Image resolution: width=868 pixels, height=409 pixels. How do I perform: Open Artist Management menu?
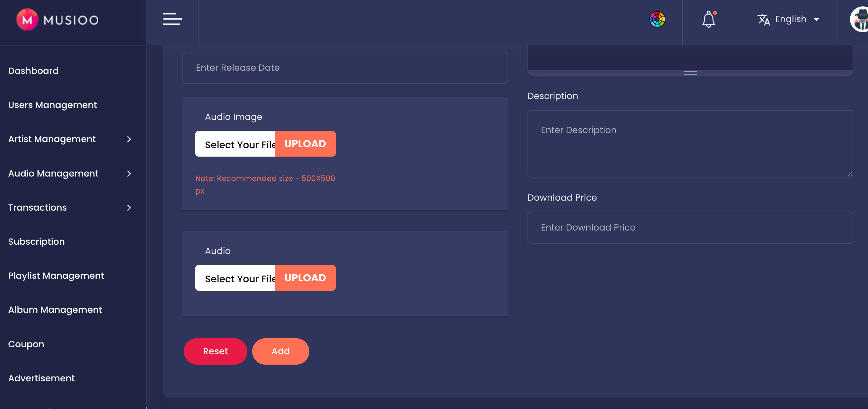pyautogui.click(x=52, y=139)
